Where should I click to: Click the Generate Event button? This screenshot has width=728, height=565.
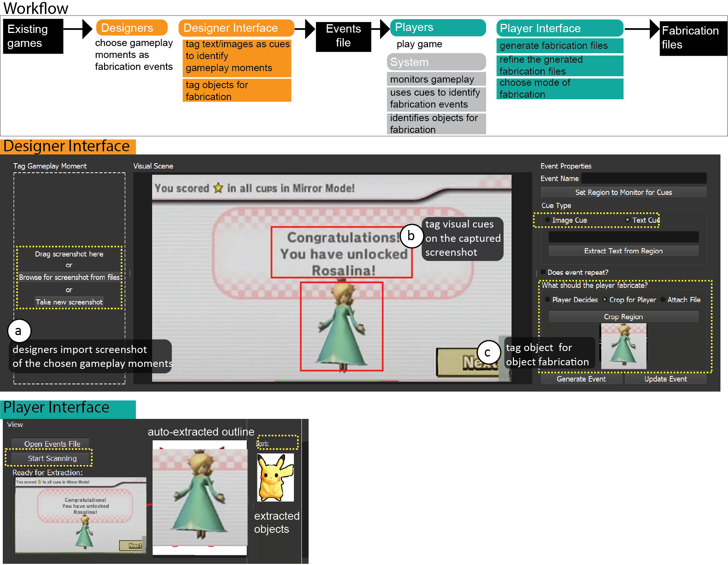[x=581, y=379]
